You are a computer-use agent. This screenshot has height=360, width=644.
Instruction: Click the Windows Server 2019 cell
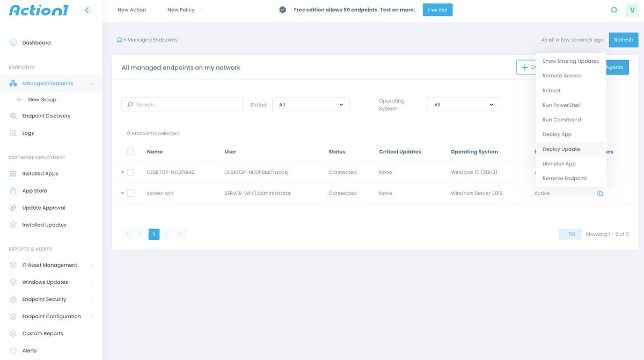click(x=477, y=193)
